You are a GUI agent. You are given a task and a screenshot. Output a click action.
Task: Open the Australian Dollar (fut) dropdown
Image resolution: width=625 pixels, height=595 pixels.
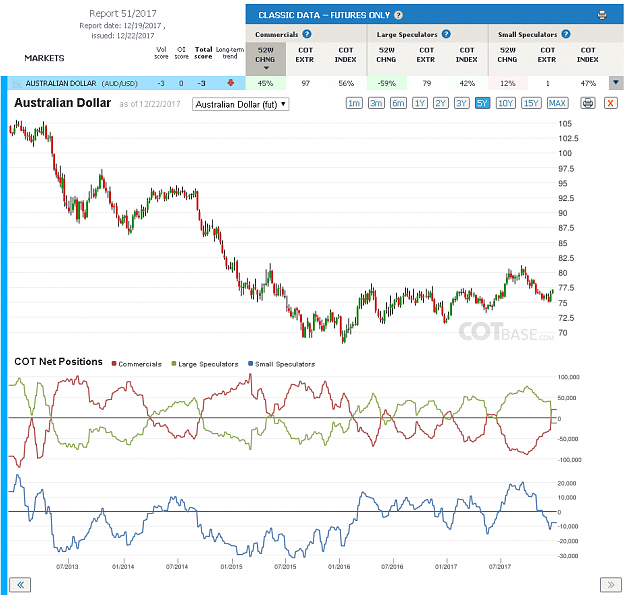(x=240, y=104)
